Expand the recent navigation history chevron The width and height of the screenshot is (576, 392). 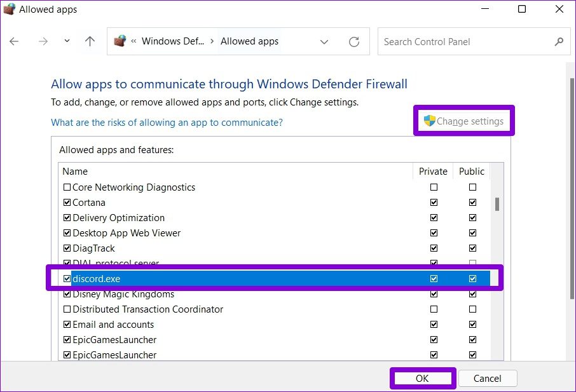pyautogui.click(x=66, y=41)
